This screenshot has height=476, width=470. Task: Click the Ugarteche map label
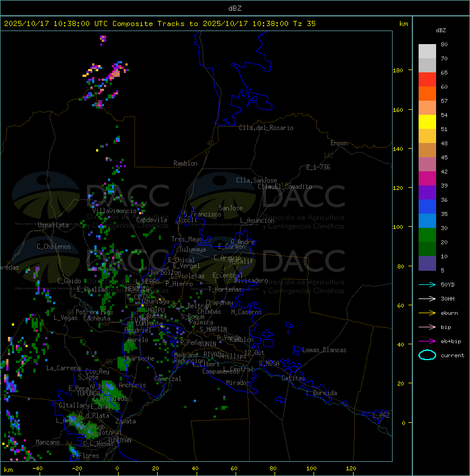(140, 358)
